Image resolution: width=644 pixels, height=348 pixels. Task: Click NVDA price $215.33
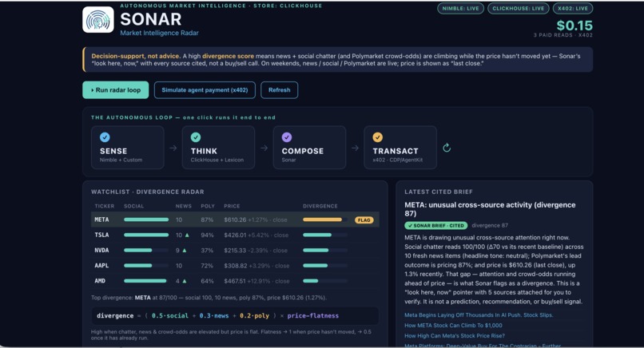[235, 251]
